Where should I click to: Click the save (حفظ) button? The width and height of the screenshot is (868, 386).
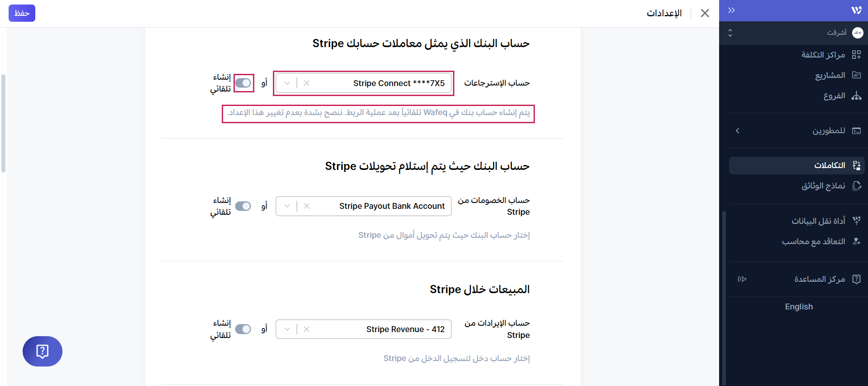[22, 13]
